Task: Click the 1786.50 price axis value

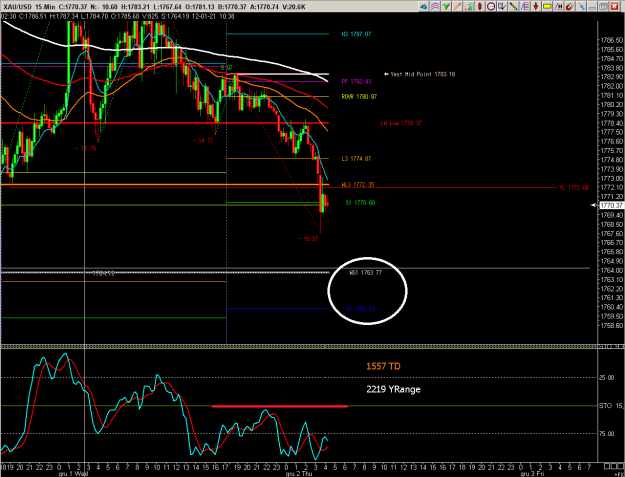Action: pos(611,40)
